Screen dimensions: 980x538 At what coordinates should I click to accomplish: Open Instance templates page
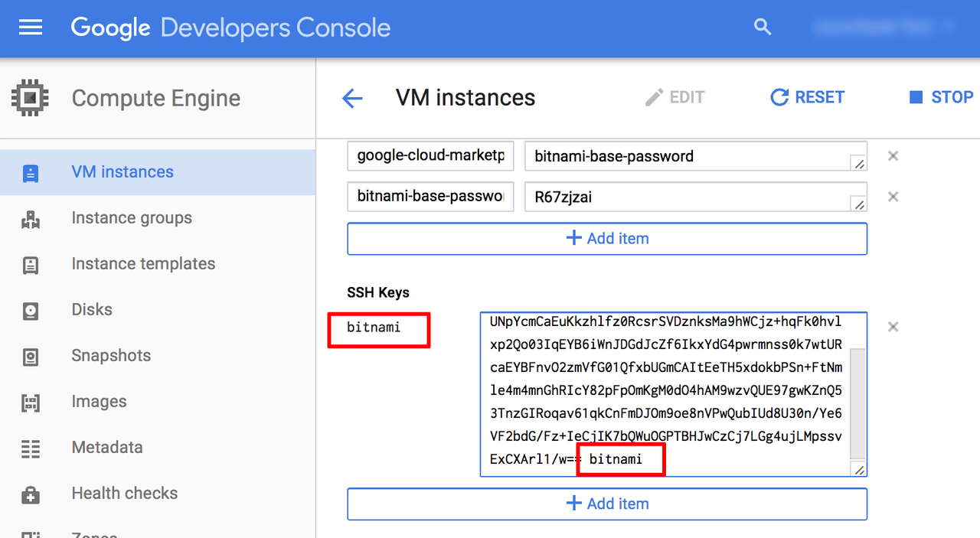click(158, 264)
